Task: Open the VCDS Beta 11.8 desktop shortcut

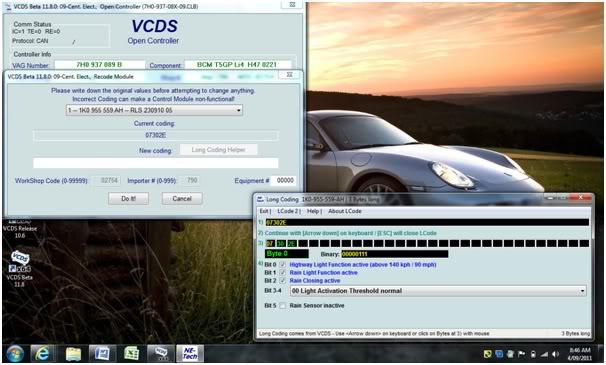Action: [x=20, y=268]
